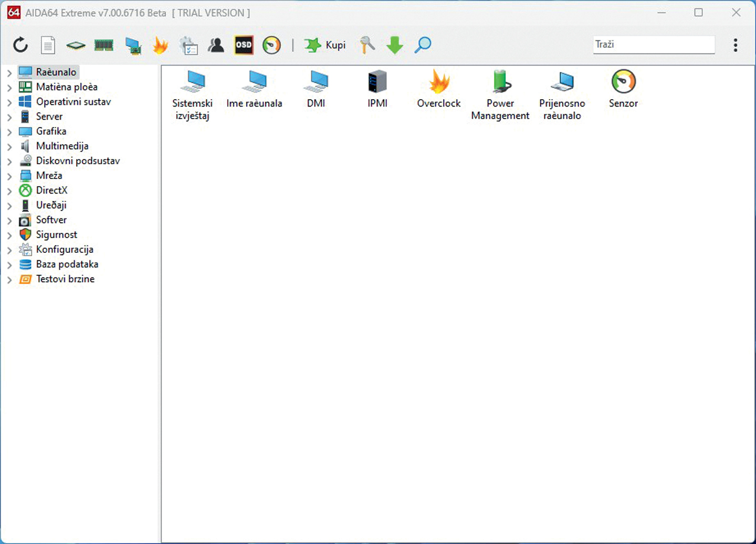This screenshot has height=544, width=756.
Task: Click the magnifier search toolbar icon
Action: tap(423, 45)
